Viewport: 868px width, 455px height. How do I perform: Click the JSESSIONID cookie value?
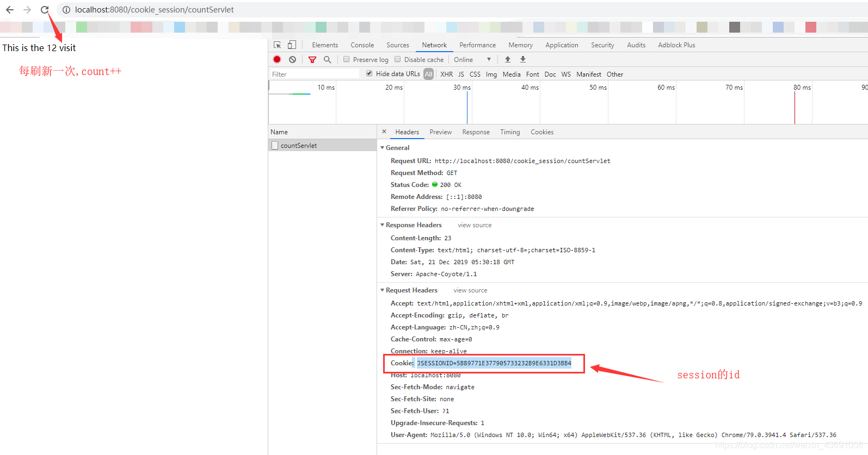[x=494, y=363]
